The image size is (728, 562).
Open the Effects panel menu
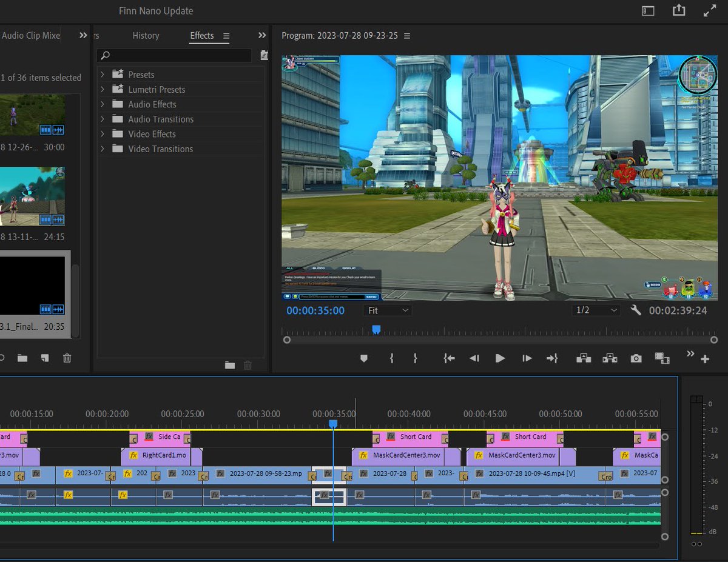pyautogui.click(x=226, y=36)
